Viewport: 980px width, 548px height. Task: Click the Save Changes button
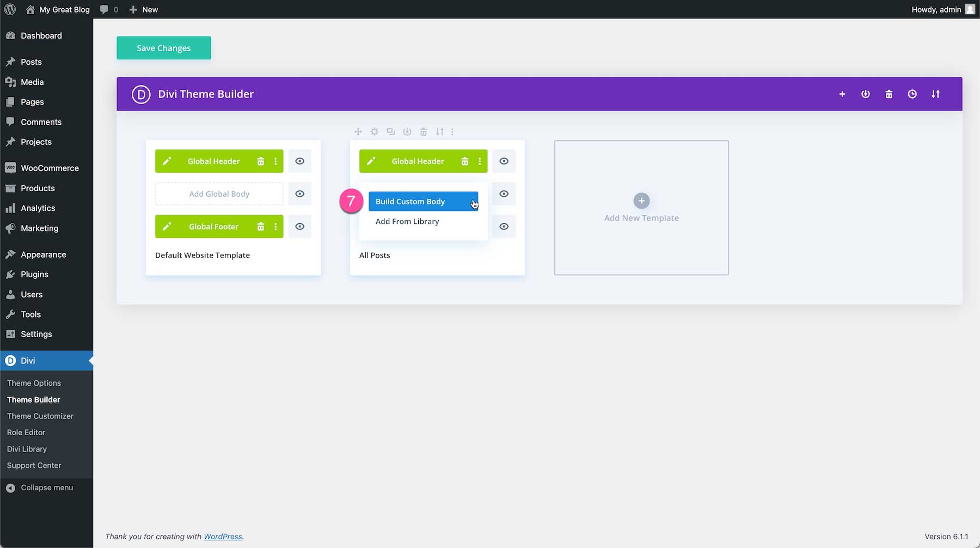164,48
